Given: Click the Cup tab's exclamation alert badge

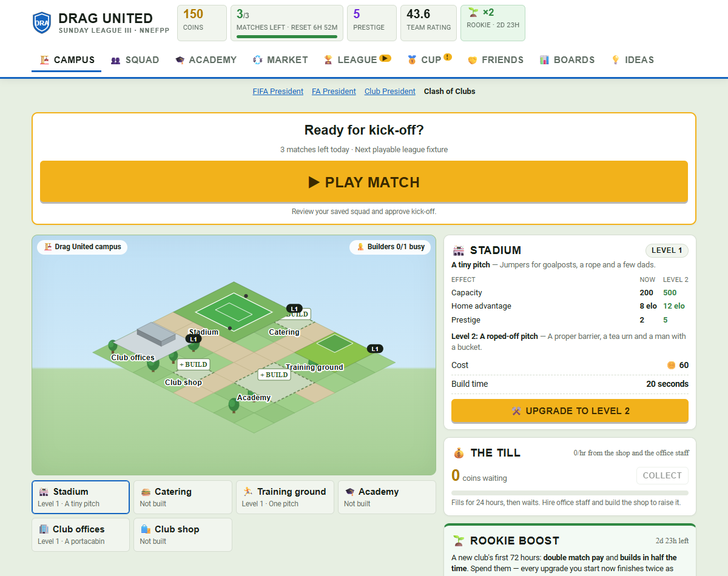Looking at the screenshot, I should [x=448, y=58].
